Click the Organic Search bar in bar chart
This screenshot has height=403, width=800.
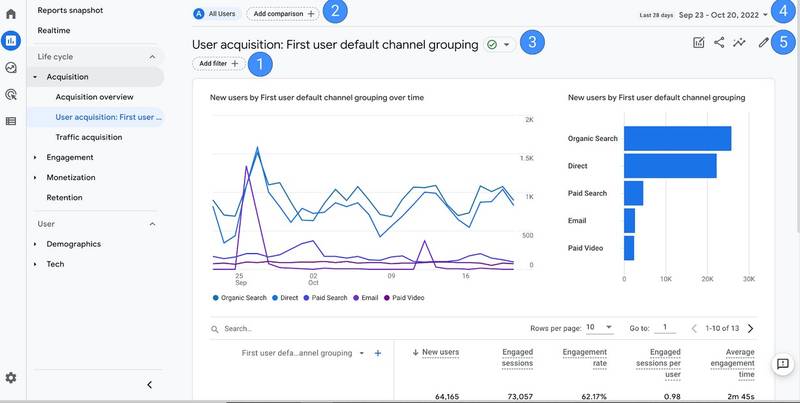[x=677, y=138]
